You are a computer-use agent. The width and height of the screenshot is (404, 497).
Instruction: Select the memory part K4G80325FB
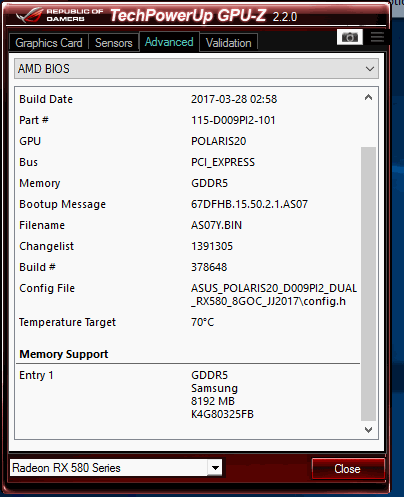click(x=222, y=414)
